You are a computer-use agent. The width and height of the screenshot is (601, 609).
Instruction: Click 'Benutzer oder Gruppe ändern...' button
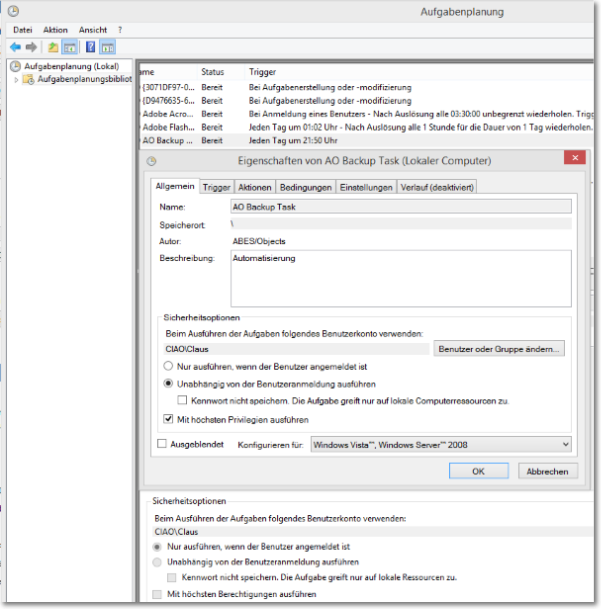pyautogui.click(x=499, y=349)
